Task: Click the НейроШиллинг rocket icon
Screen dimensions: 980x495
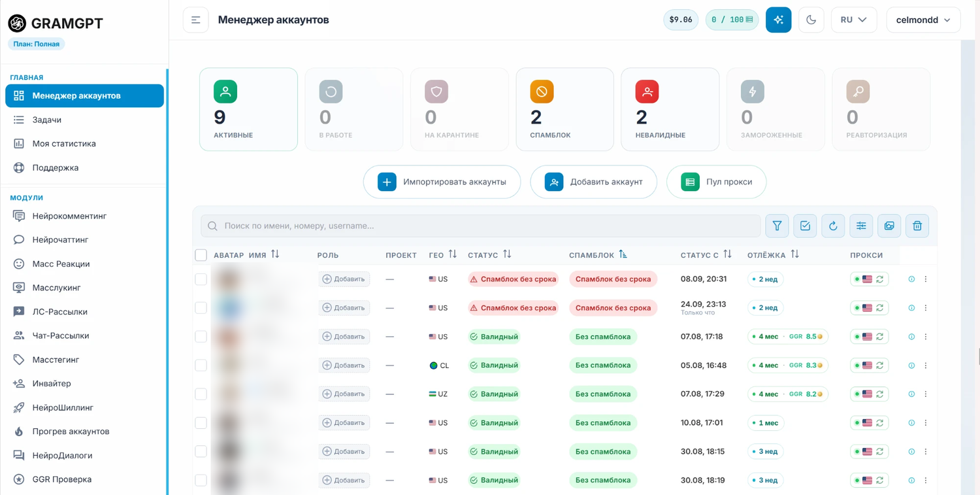Action: point(19,407)
